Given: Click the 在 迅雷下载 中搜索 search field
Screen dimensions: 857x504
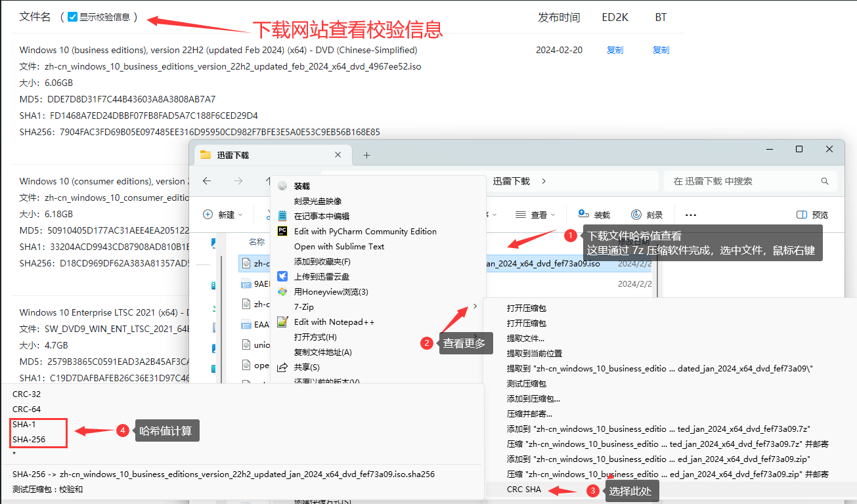Looking at the screenshot, I should point(751,181).
